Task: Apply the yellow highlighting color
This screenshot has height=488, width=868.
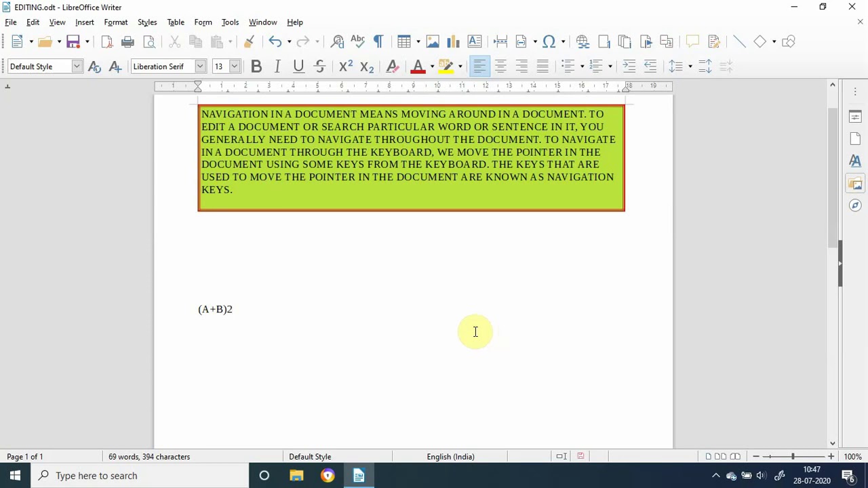Action: 446,66
